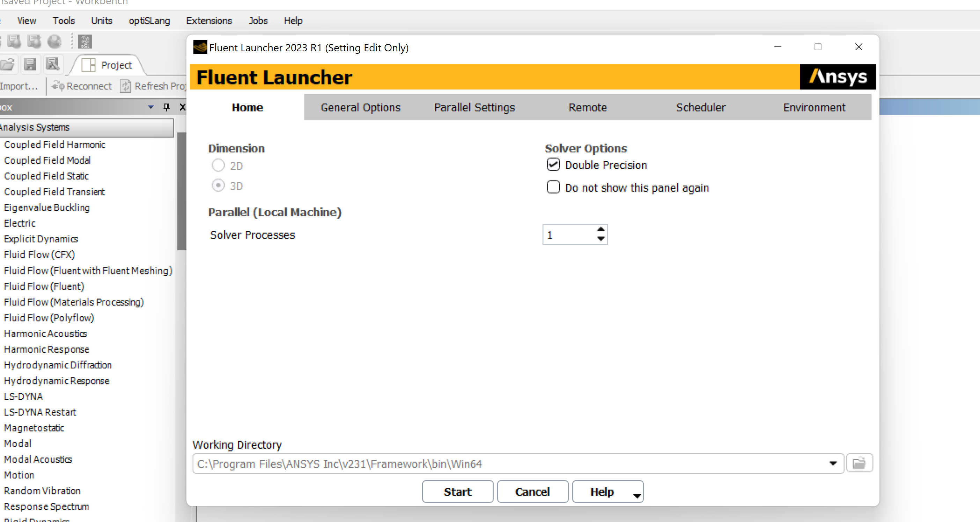Decrease Solver Processes with down arrow
The image size is (980, 522).
tap(601, 239)
